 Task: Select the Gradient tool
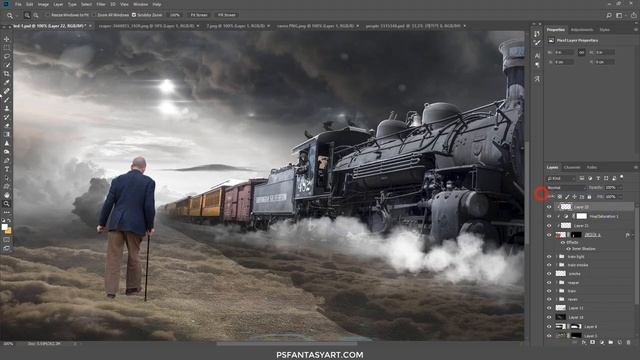(x=7, y=134)
